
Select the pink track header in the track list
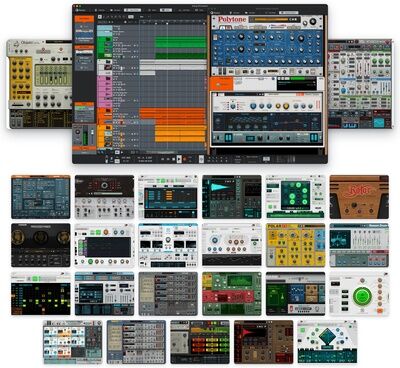click(105, 91)
